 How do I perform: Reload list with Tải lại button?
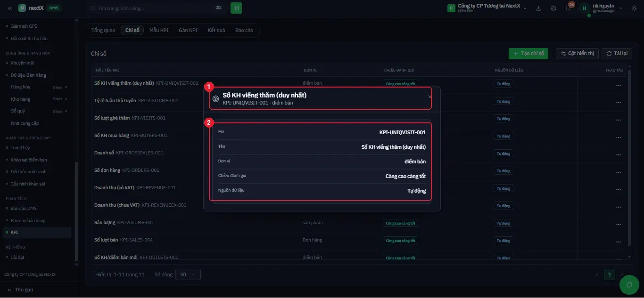tap(617, 54)
